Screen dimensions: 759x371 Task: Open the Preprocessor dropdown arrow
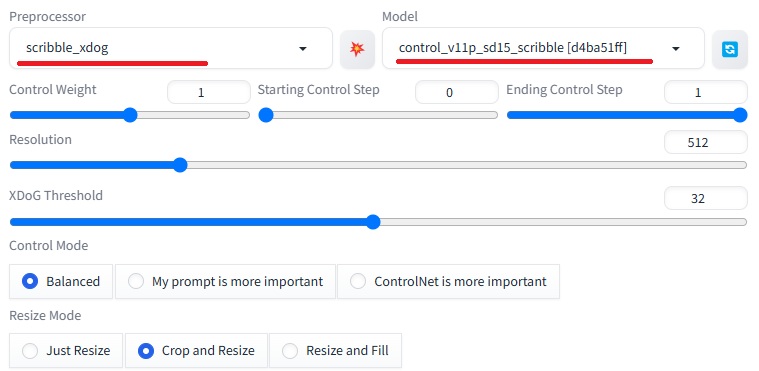pyautogui.click(x=303, y=48)
